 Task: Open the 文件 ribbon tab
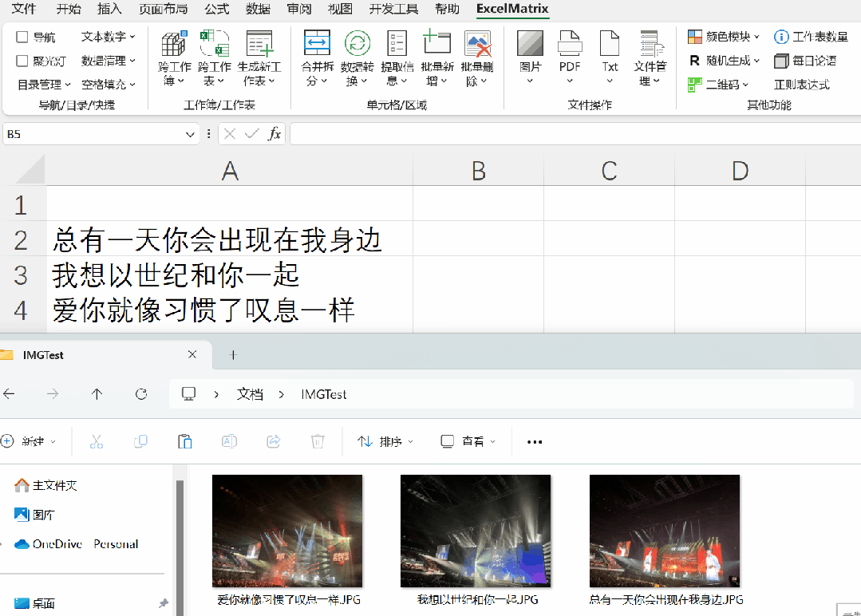pos(24,9)
